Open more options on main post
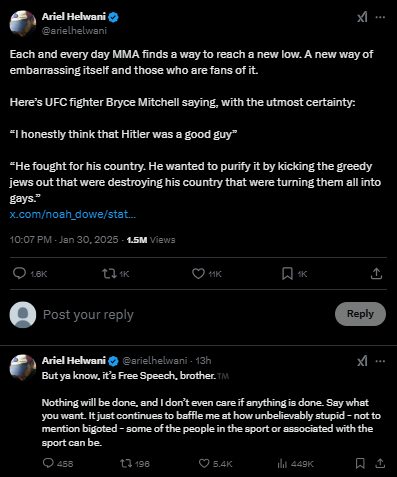 (x=380, y=17)
